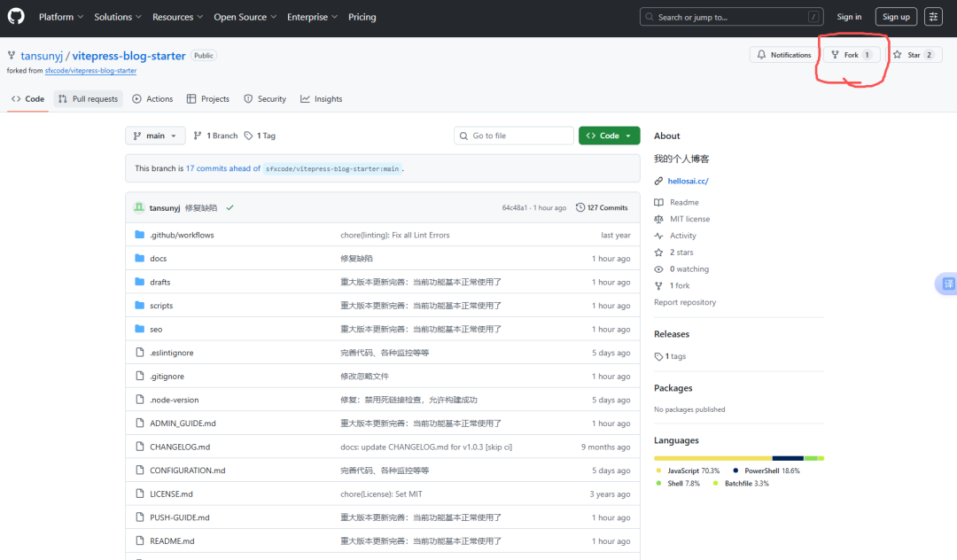Click the GitHub logo icon
The image size is (957, 560).
point(17,17)
